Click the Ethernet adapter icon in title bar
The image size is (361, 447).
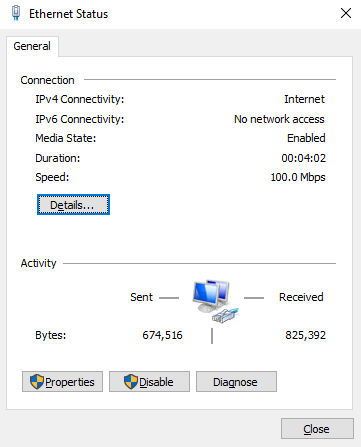pyautogui.click(x=16, y=13)
